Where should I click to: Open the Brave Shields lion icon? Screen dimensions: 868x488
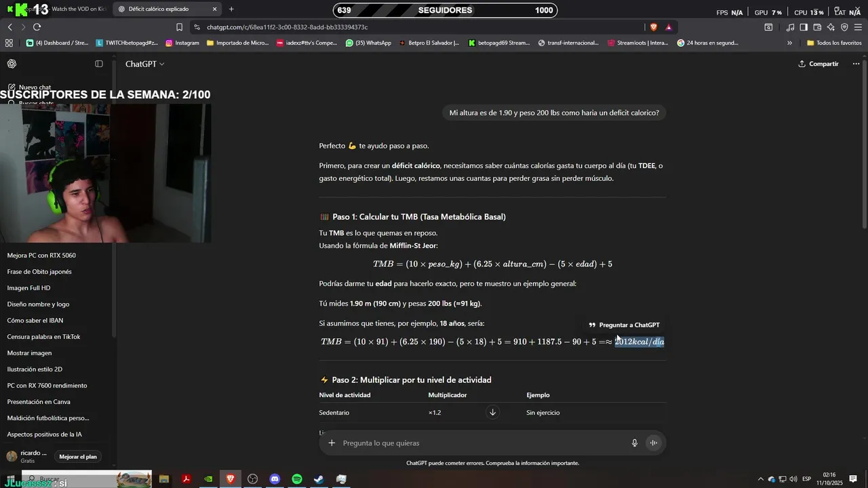654,27
